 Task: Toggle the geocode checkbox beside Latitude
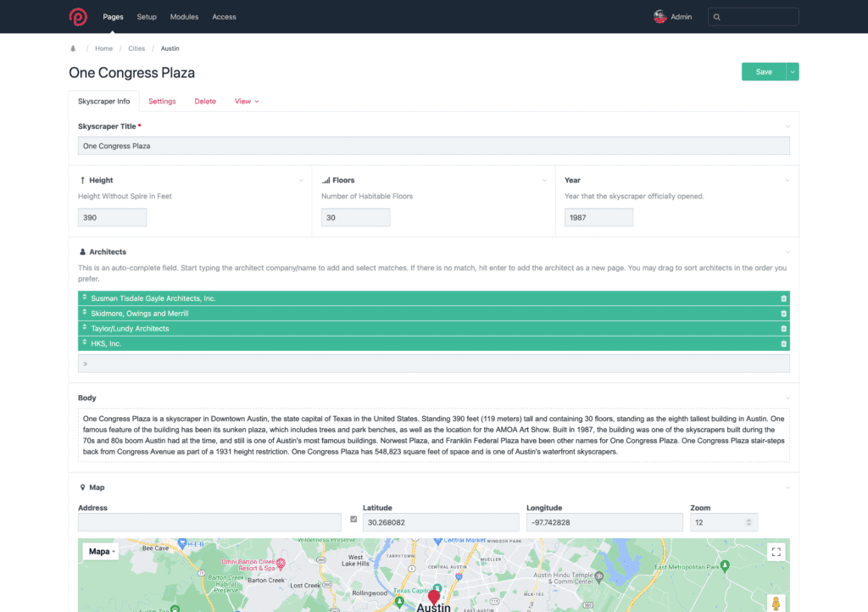pos(353,519)
